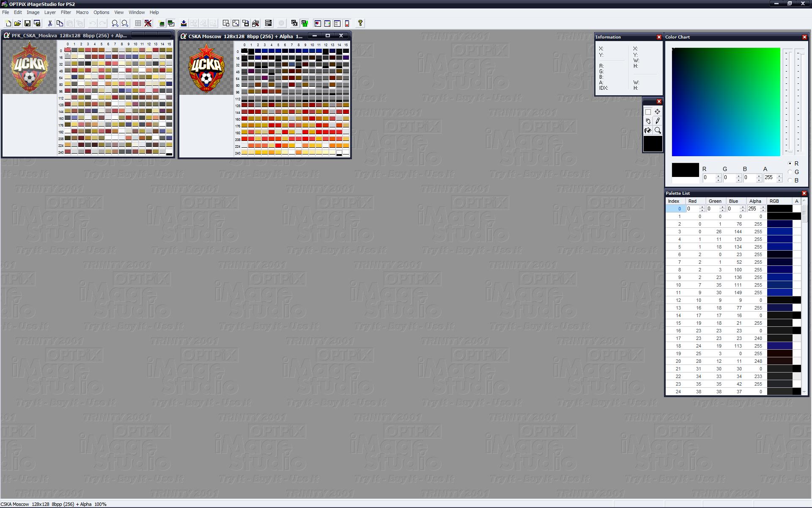Viewport: 812px width, 508px height.
Task: Click the Cut scissors toolbar icon
Action: point(50,23)
